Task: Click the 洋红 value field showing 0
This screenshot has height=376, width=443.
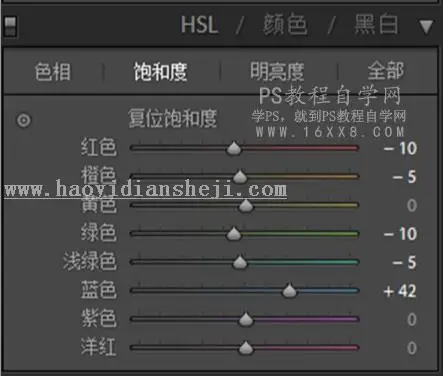Action: [412, 348]
